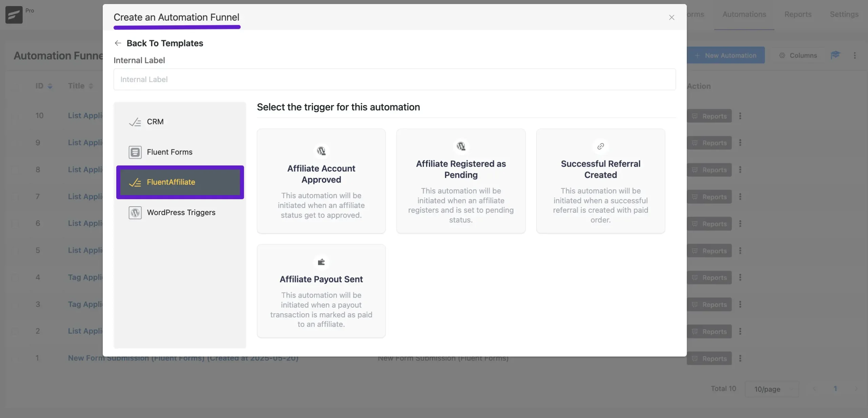Click the WordPress logo icon in sidebar
The width and height of the screenshot is (868, 418).
tap(135, 213)
